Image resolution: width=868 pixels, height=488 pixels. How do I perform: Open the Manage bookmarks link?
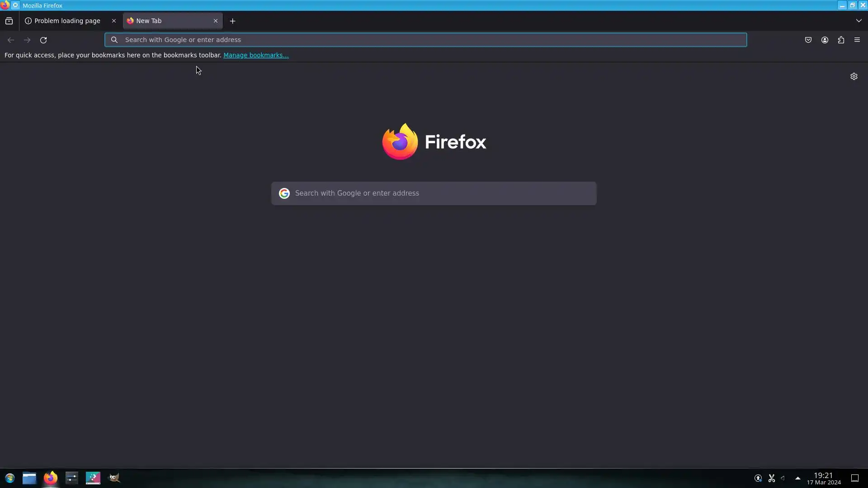(256, 55)
